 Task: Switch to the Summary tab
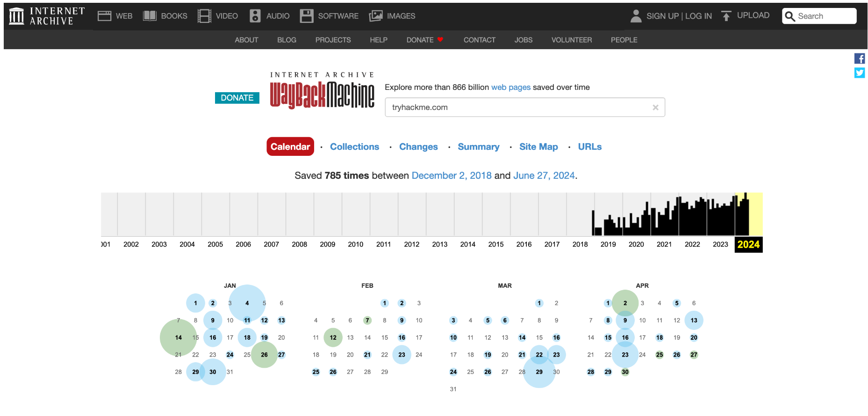[479, 146]
